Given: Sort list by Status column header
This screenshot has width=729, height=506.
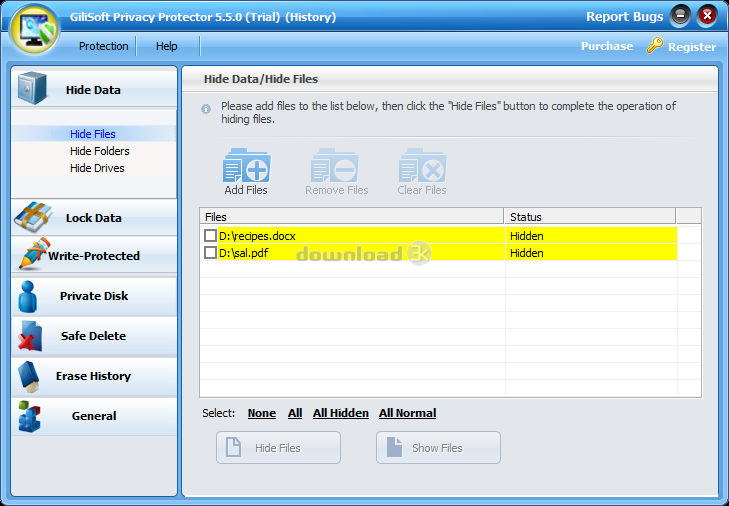Looking at the screenshot, I should tap(589, 216).
